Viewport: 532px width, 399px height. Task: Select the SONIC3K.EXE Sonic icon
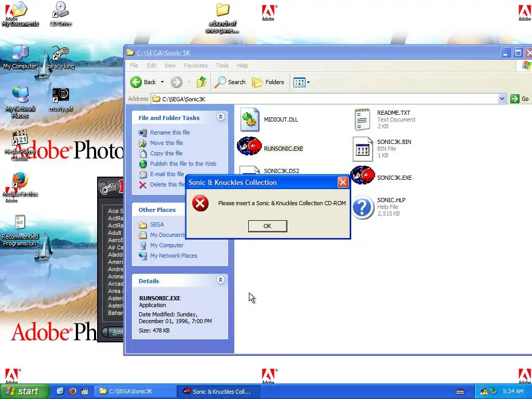pos(362,176)
